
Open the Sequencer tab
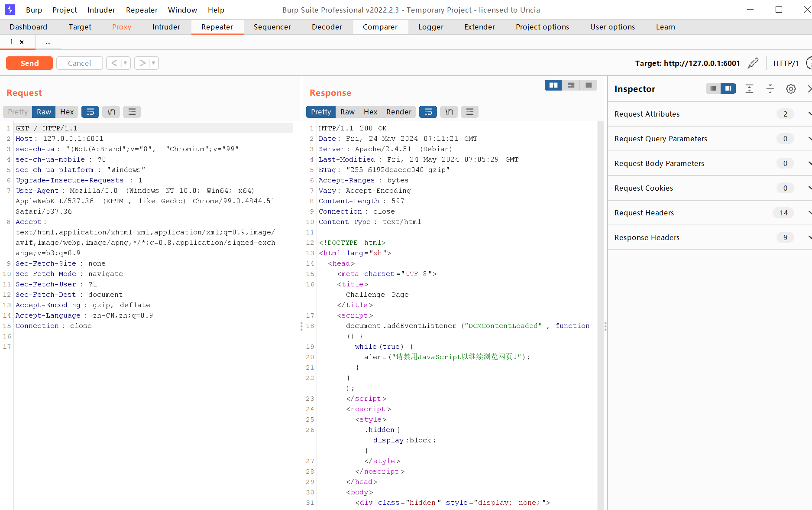click(272, 27)
